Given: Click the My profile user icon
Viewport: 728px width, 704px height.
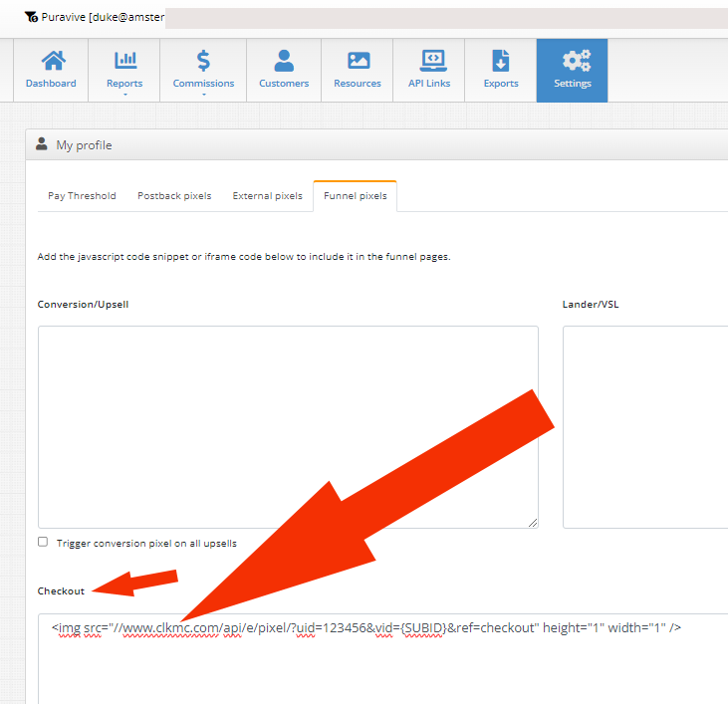Looking at the screenshot, I should pyautogui.click(x=42, y=143).
